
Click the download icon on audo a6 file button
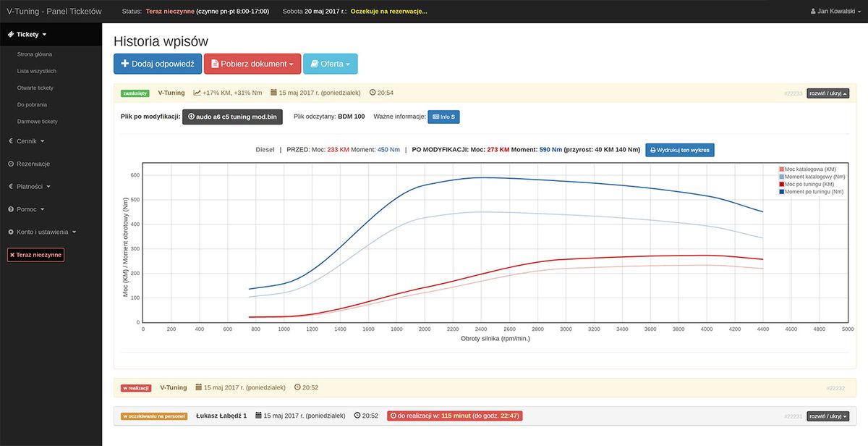(191, 116)
